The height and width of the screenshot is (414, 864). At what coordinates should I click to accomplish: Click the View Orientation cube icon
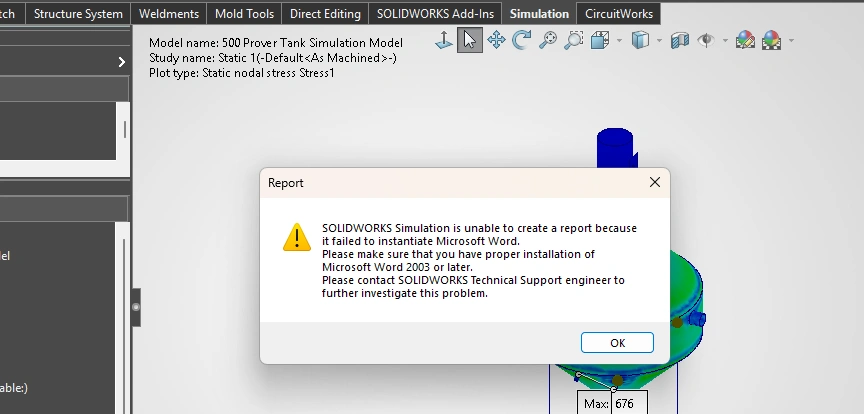click(x=600, y=40)
